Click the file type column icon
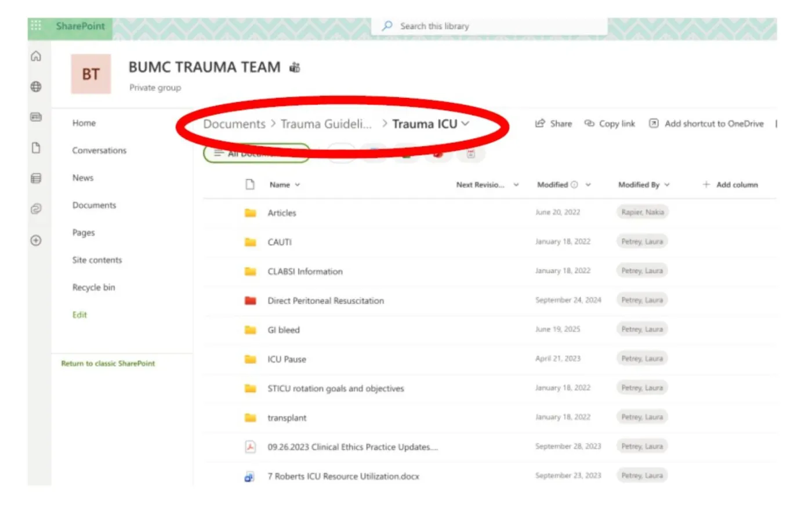 [x=250, y=184]
